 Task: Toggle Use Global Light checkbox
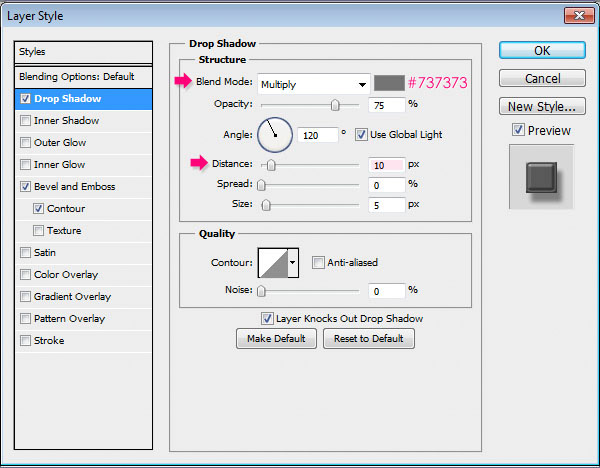coord(361,135)
